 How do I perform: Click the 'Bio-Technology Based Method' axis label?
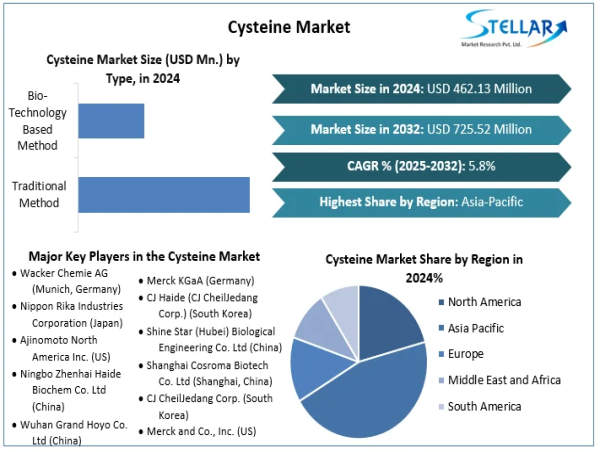pyautogui.click(x=38, y=121)
